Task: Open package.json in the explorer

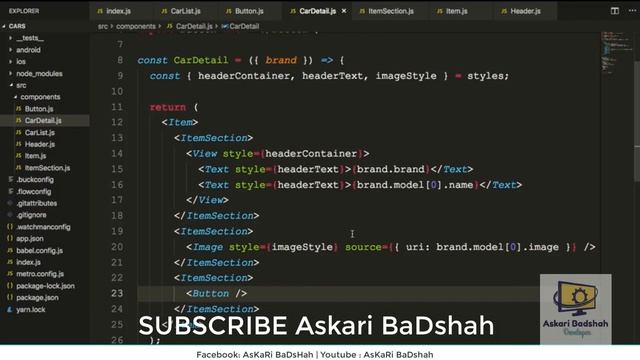Action: (37, 298)
